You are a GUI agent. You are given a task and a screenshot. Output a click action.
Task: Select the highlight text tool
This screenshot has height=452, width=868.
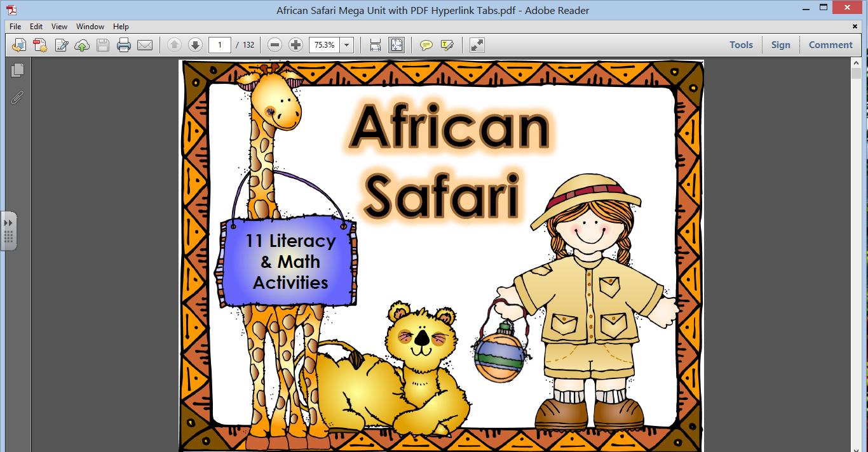[446, 44]
